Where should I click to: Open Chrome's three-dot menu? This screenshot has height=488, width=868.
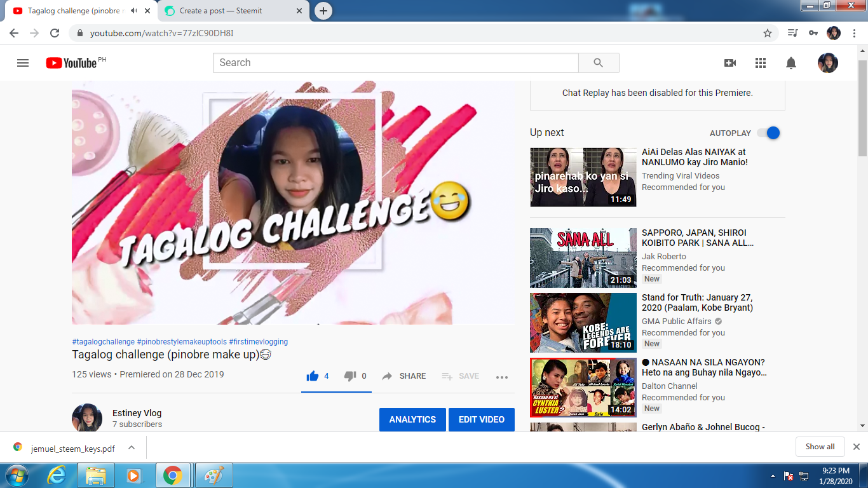[x=853, y=32]
